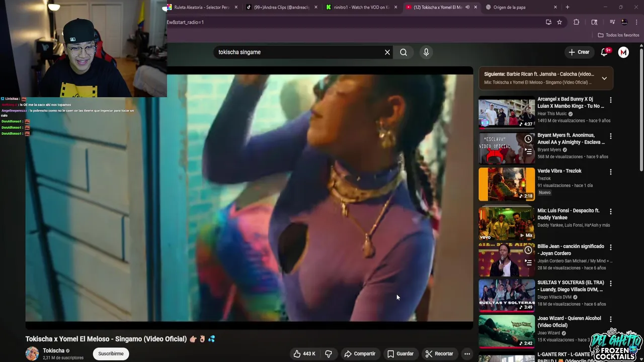Image resolution: width=644 pixels, height=362 pixels.
Task: Click the search magnifier button
Action: (404, 52)
